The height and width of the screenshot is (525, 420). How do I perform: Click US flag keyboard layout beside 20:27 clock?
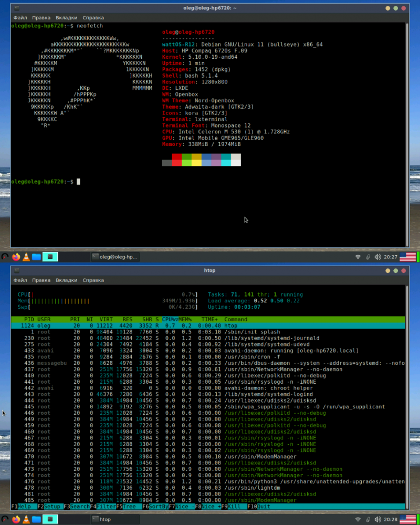point(408,257)
